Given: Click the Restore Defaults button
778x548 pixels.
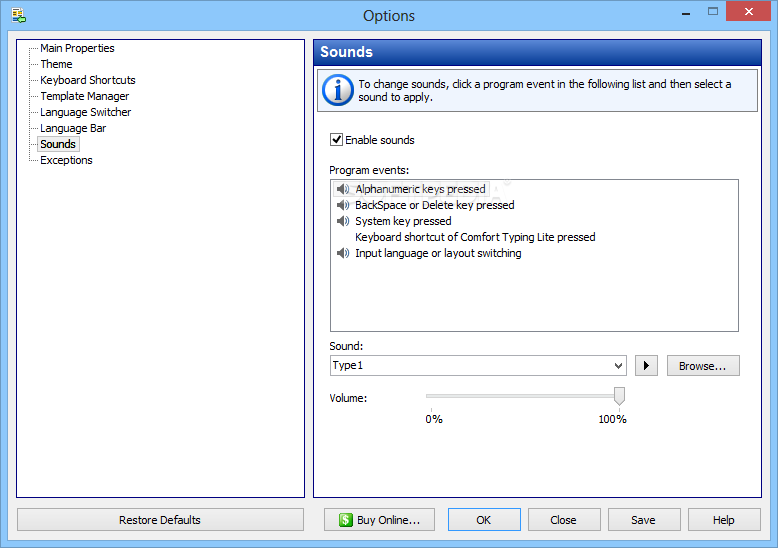Looking at the screenshot, I should (x=160, y=520).
